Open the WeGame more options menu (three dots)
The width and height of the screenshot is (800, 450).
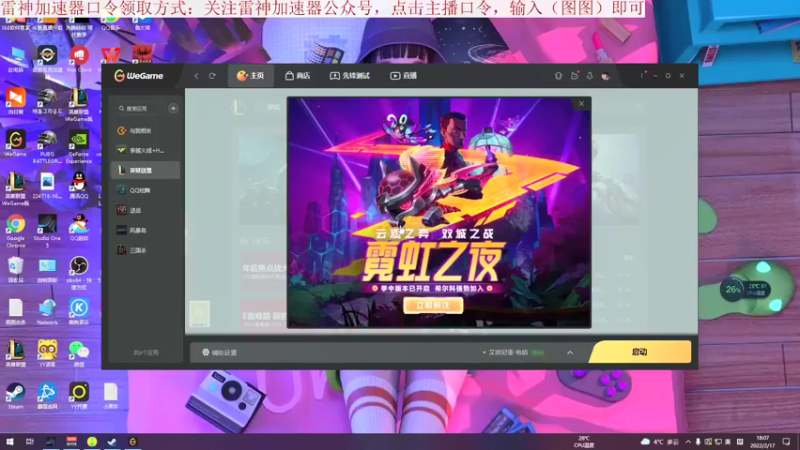[642, 76]
